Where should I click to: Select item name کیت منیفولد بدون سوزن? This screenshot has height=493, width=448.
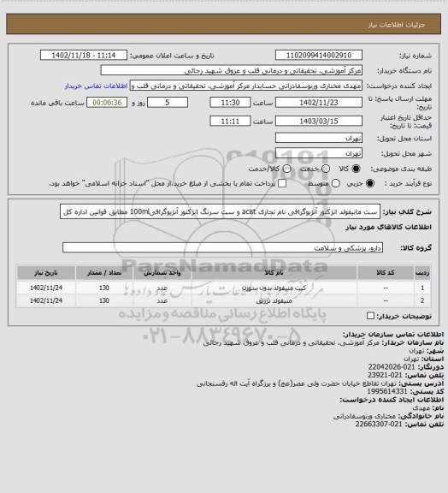[x=274, y=288]
